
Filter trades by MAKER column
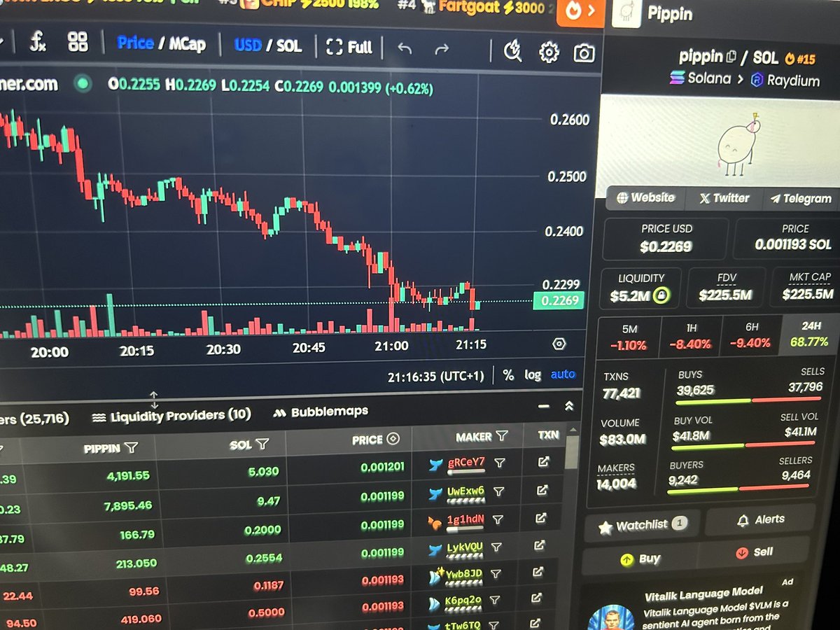[502, 435]
